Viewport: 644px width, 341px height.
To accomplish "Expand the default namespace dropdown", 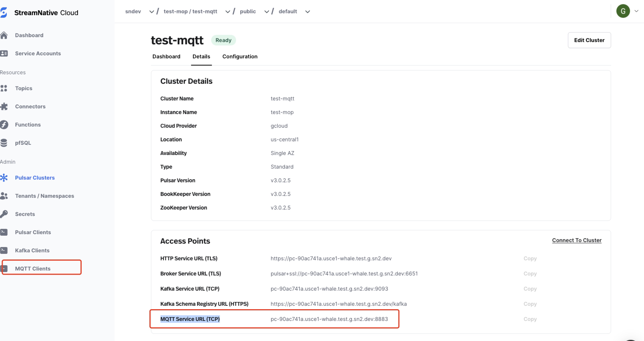I will coord(307,12).
